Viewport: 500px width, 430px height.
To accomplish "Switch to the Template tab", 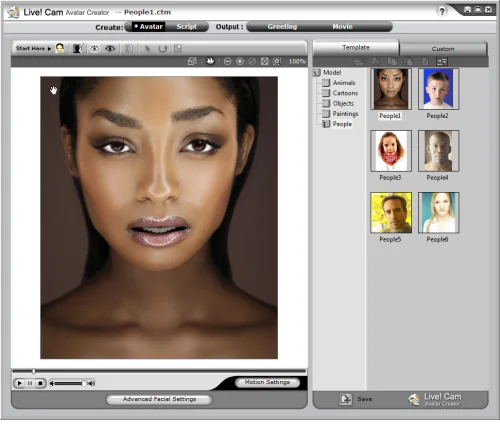I will coord(356,48).
